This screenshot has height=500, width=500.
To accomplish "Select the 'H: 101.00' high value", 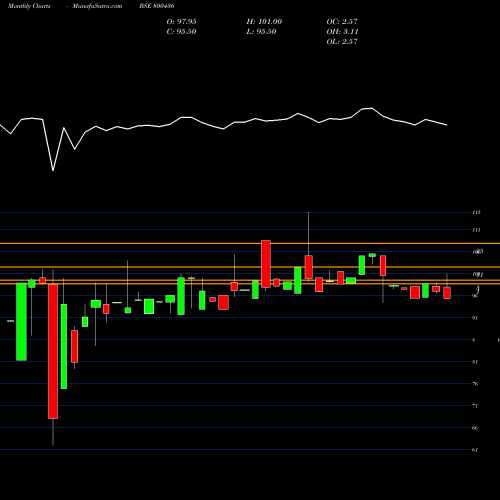I will click(x=264, y=21).
